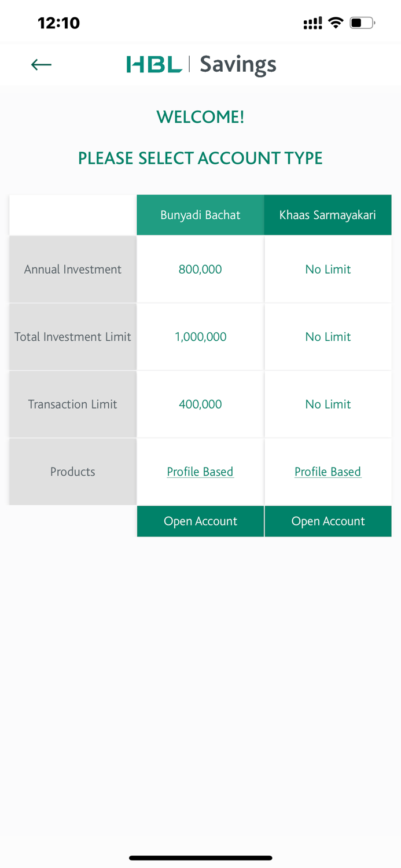Open Account for Bunyadi Bachat
Screen dimensions: 401x868
[200, 521]
